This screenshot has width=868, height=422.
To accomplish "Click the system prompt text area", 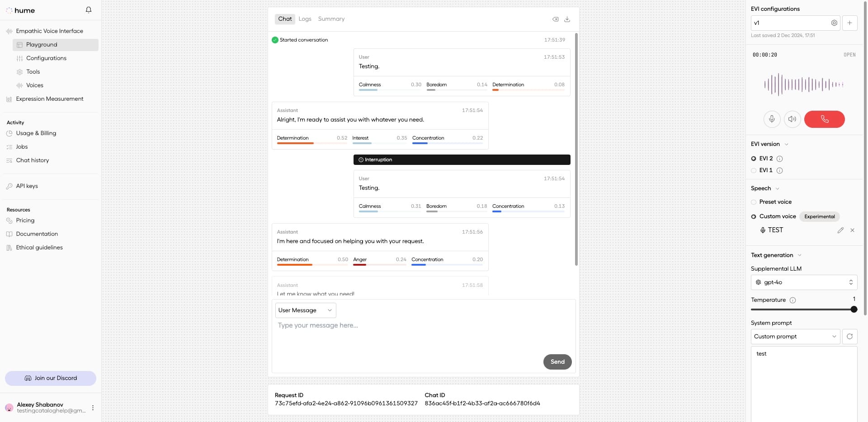I will coord(804,384).
